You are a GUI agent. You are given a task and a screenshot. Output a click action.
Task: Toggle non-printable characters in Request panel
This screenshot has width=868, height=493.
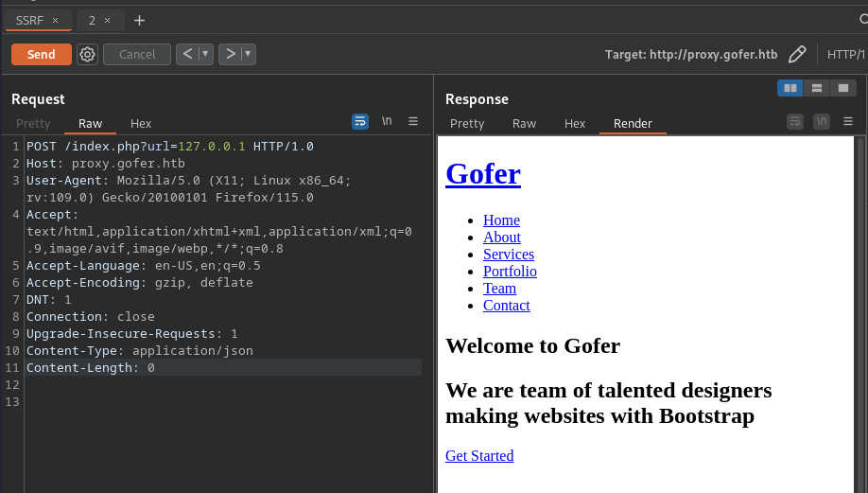point(387,121)
